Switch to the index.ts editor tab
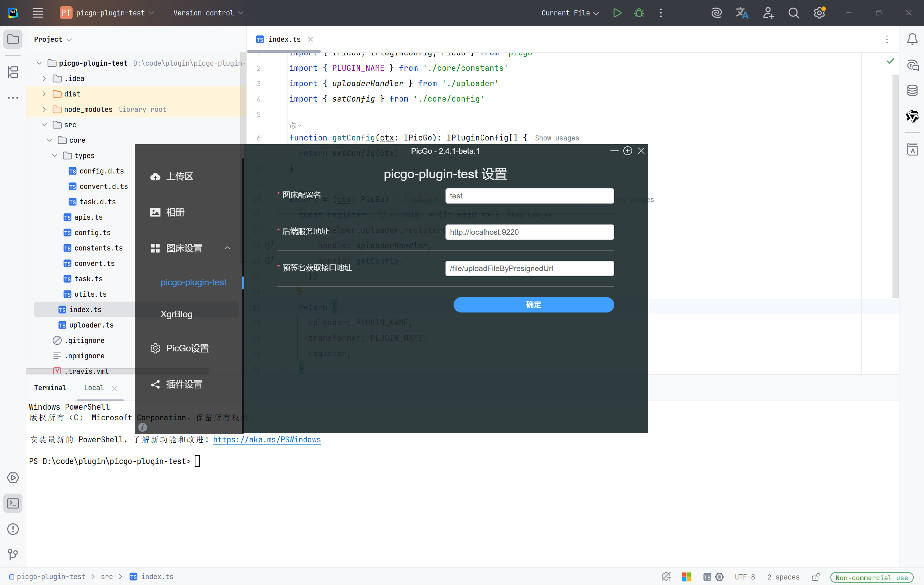Screen dimensions: 924x585 pyautogui.click(x=284, y=39)
